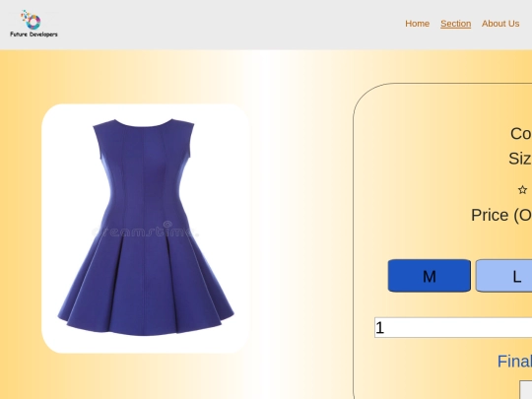Click the Future Developers logo
Viewport: 532px width, 399px height.
[33, 24]
